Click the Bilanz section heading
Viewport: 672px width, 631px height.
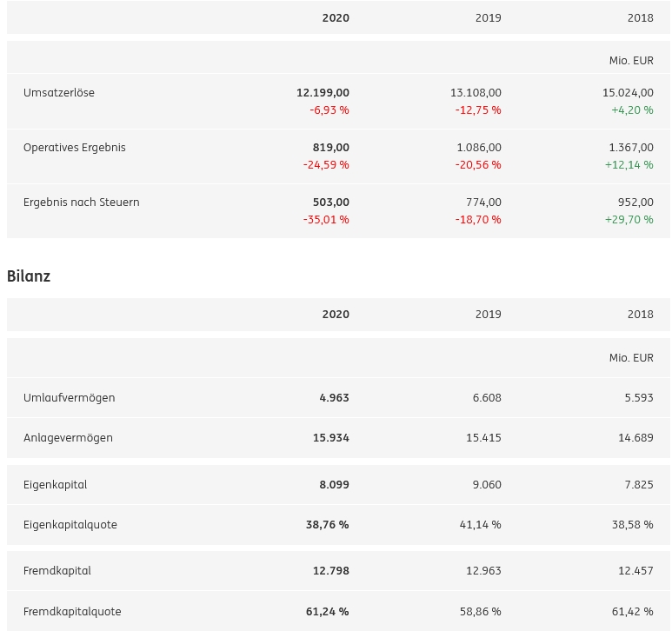coord(29,276)
